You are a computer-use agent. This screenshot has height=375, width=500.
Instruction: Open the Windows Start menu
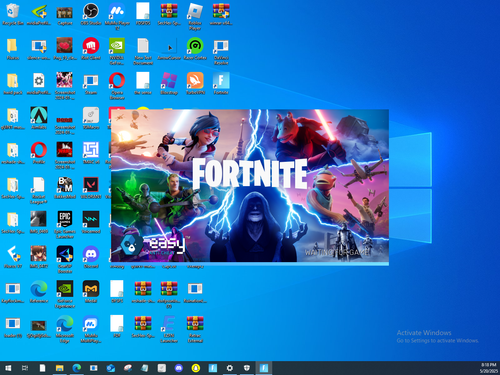pos(8,368)
